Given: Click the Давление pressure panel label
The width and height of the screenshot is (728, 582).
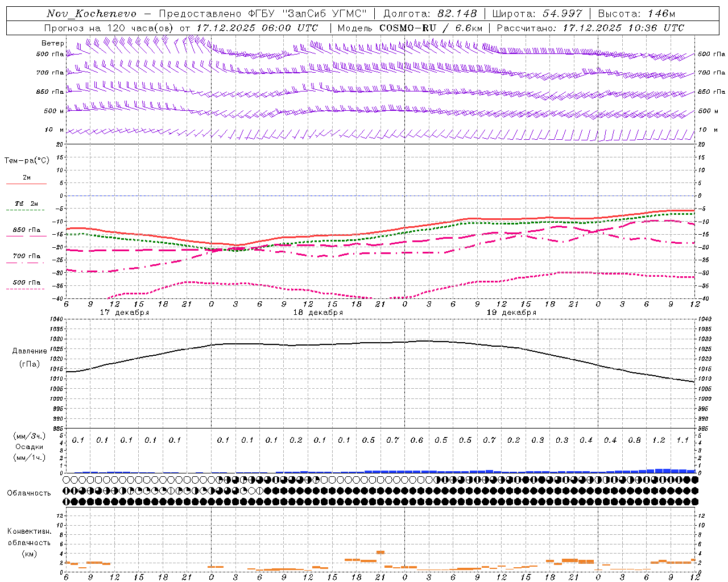Looking at the screenshot, I should [x=29, y=351].
